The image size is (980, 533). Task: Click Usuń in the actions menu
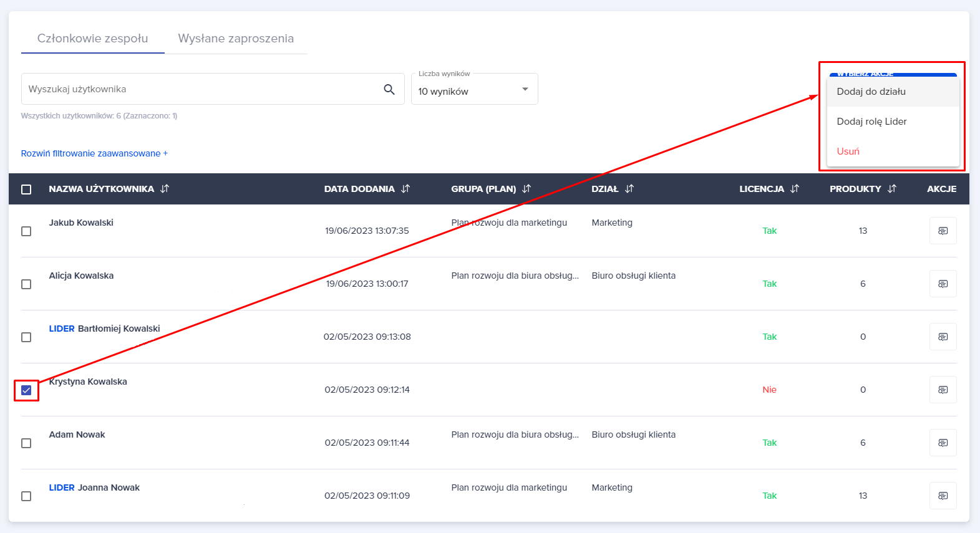click(x=848, y=151)
